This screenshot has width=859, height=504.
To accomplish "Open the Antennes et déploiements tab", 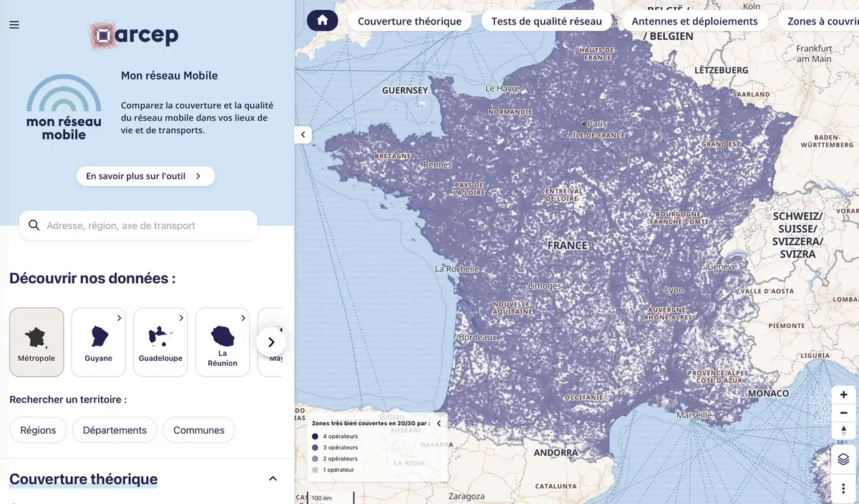I will tap(694, 21).
